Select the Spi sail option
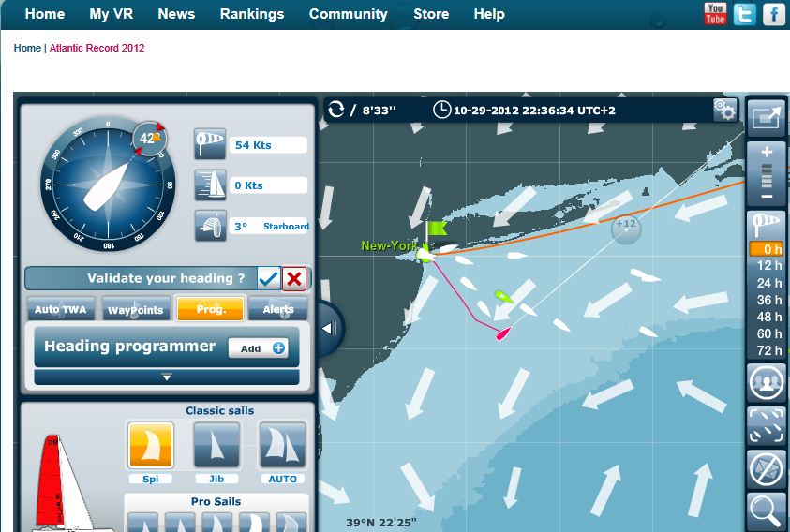This screenshot has width=790, height=532. coord(151,445)
